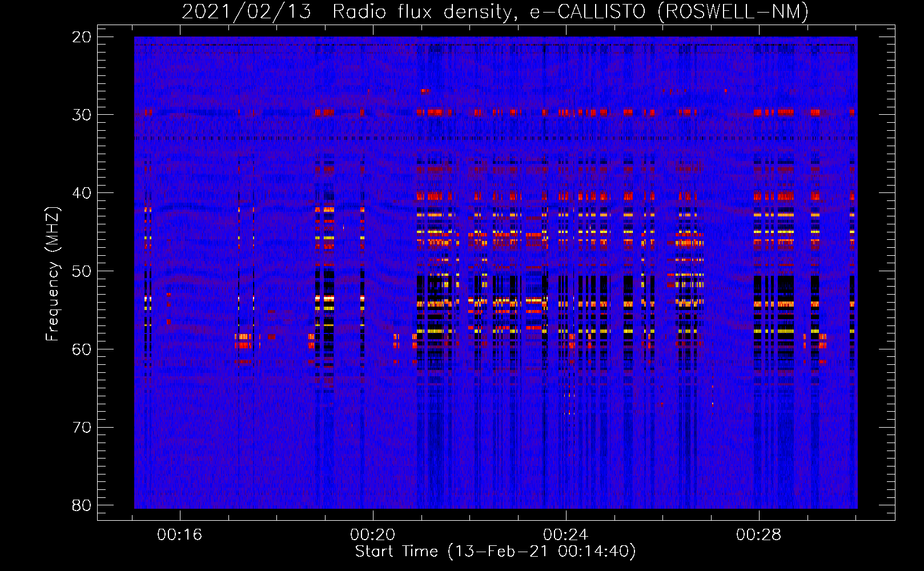Click the frequency tick label '60'
Screen dimensions: 924x571
82,349
